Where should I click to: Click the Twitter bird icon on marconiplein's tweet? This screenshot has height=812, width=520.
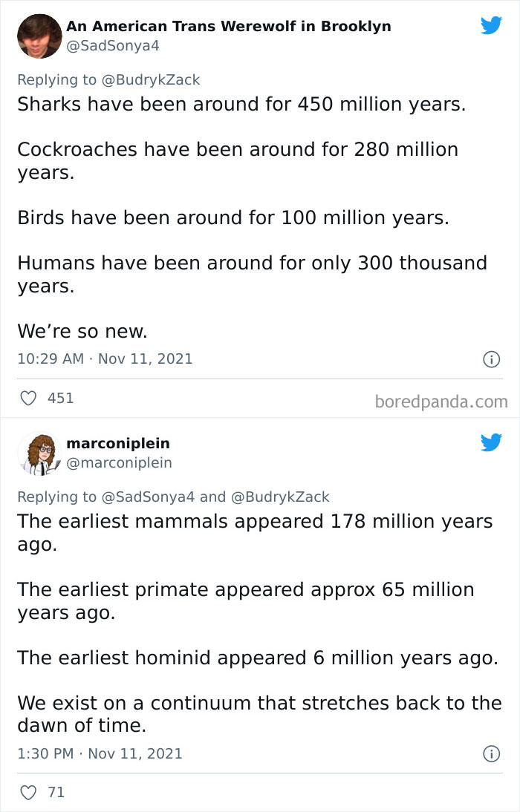coord(492,442)
